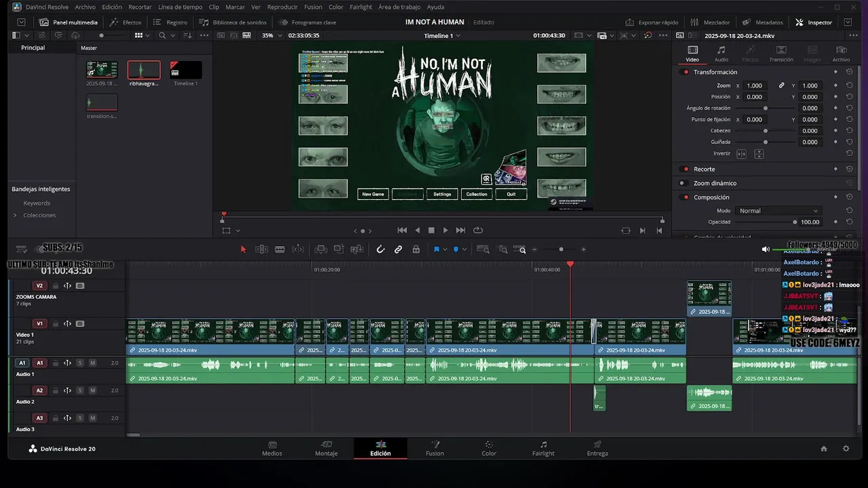Select the arrow Selection mode tool
Viewport: 868px width, 488px height.
[x=243, y=249]
